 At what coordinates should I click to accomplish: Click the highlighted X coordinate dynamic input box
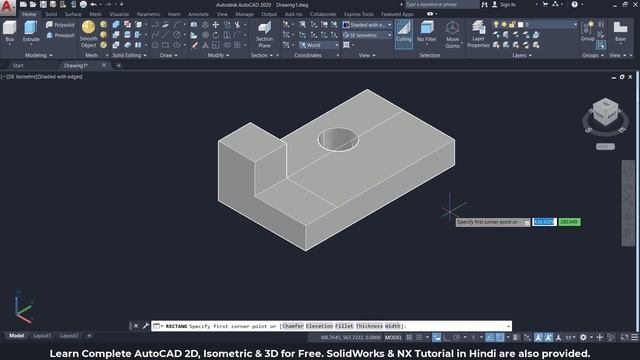click(544, 222)
